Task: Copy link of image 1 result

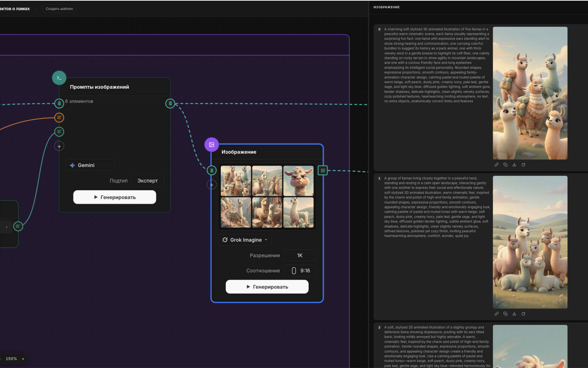Action: tap(496, 314)
